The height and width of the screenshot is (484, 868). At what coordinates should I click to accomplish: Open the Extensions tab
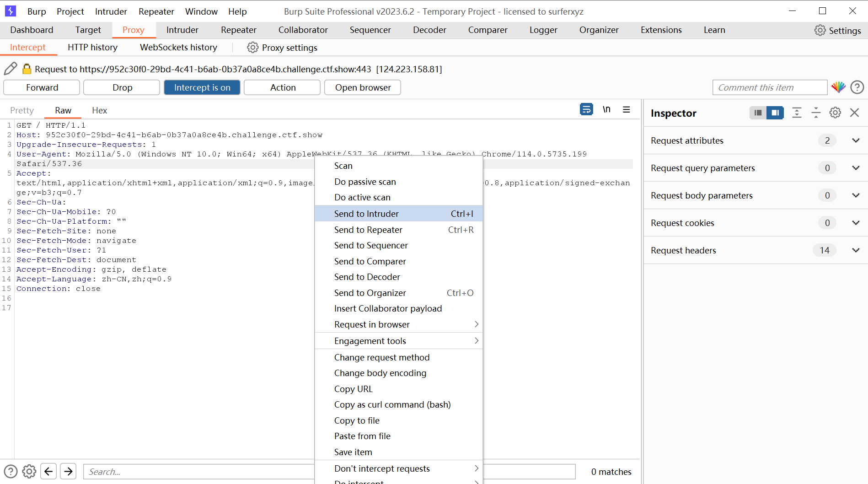click(x=661, y=30)
